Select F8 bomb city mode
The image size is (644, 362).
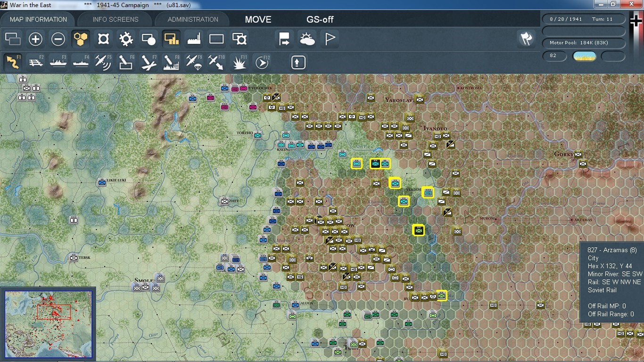point(171,62)
